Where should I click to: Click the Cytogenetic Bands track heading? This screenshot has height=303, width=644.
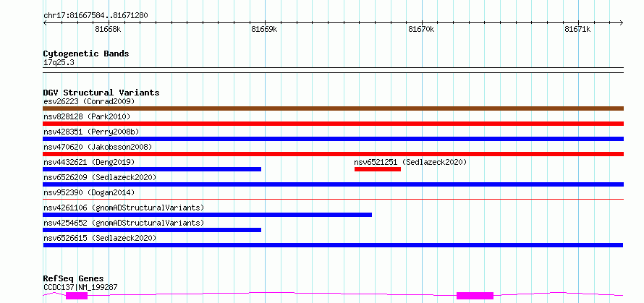(86, 54)
